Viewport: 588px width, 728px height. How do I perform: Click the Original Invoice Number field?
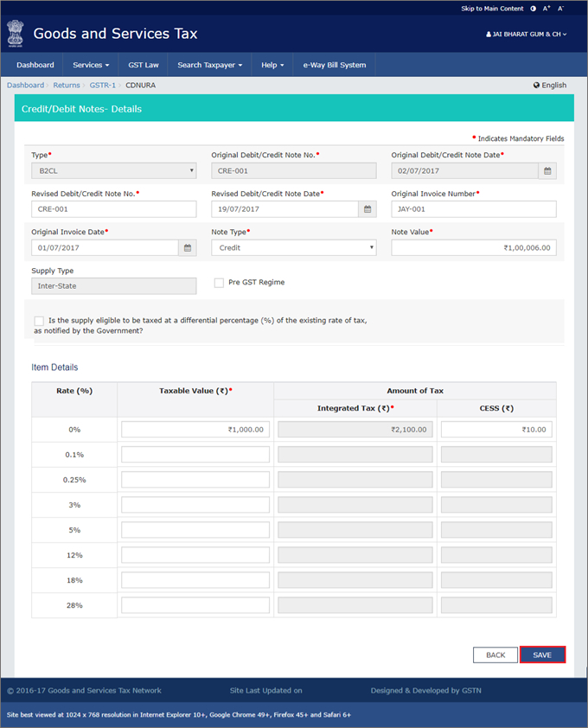click(474, 209)
